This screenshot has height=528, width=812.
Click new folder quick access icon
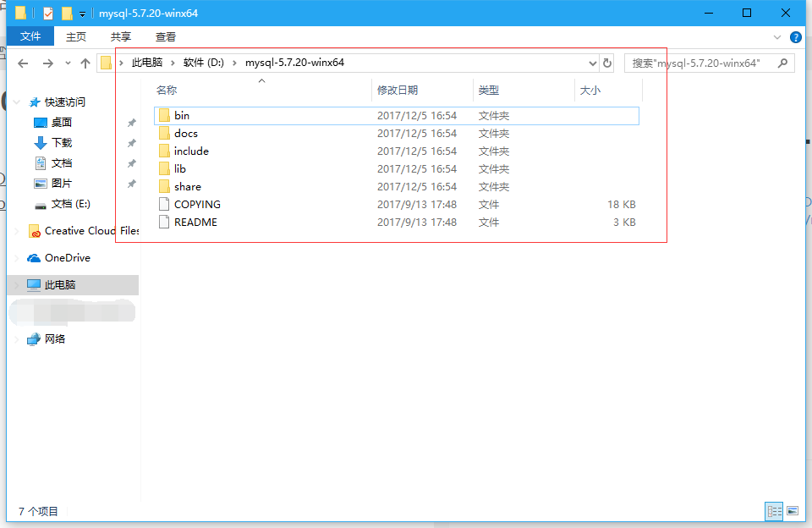coord(67,13)
